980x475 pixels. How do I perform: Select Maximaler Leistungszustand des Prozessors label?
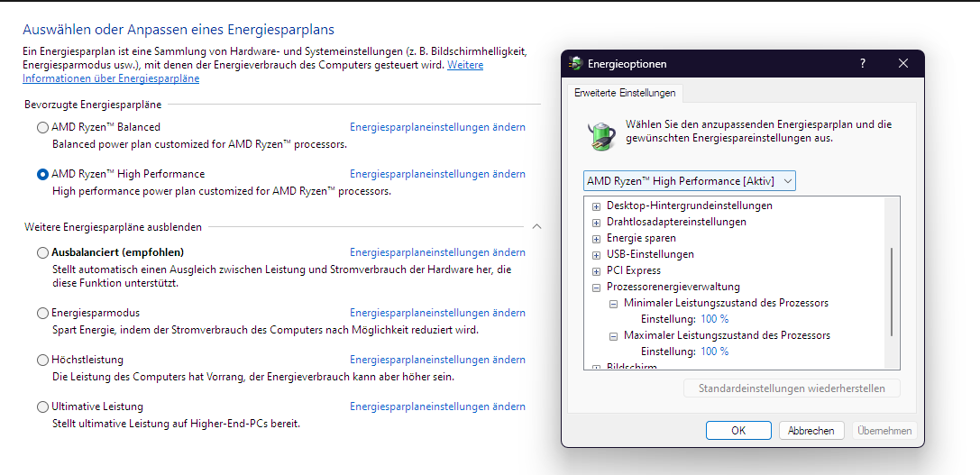pos(727,335)
